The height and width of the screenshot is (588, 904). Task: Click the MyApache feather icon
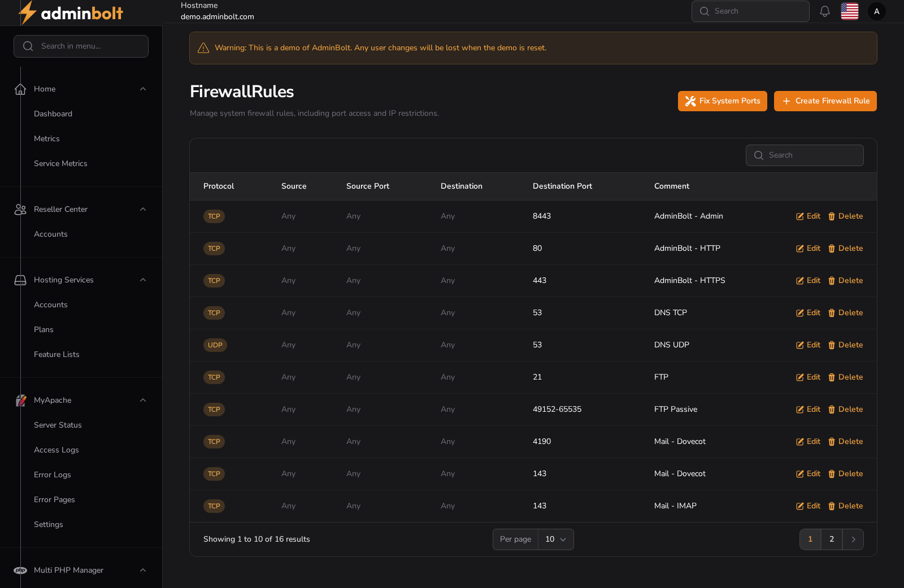[x=20, y=400]
